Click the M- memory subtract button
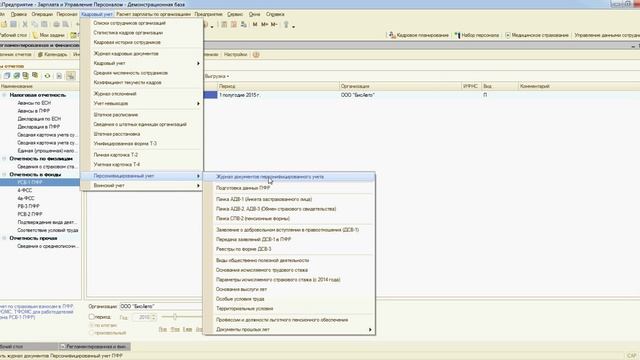The height and width of the screenshot is (360, 640). pyautogui.click(x=274, y=24)
